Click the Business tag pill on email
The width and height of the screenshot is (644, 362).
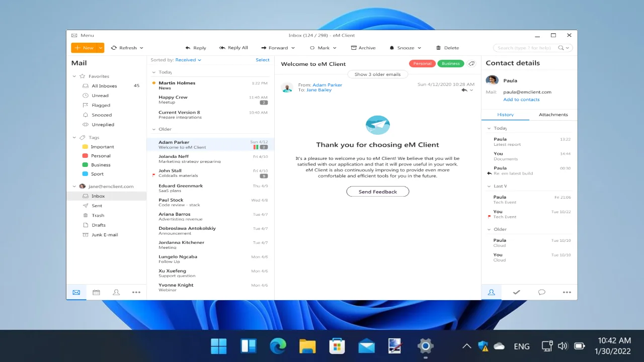tap(451, 63)
